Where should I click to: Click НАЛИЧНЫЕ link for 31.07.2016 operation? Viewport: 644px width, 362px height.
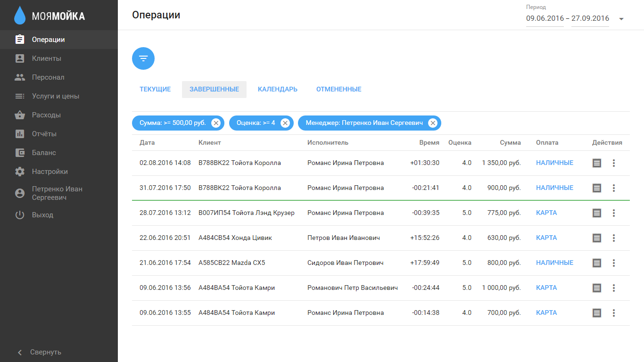point(554,188)
